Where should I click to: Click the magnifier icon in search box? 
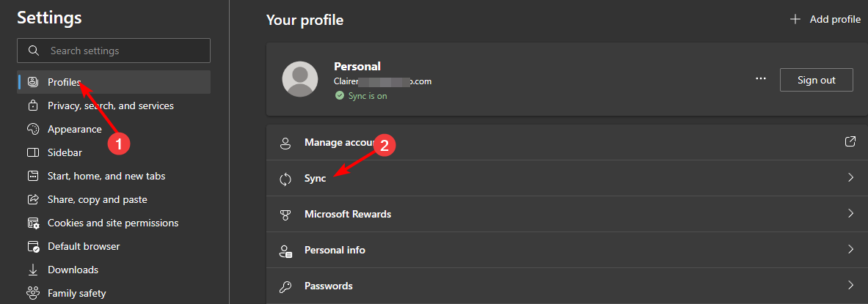(x=34, y=51)
